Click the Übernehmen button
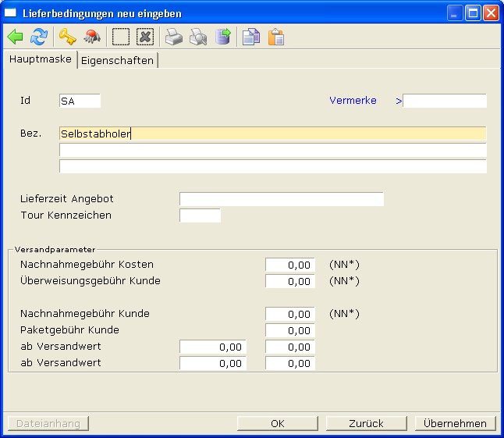 (x=455, y=423)
